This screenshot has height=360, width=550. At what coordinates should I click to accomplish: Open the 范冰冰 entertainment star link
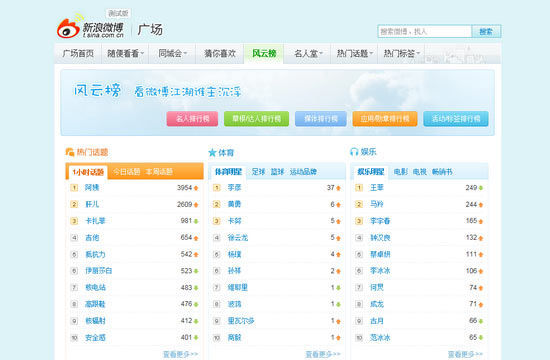click(380, 338)
